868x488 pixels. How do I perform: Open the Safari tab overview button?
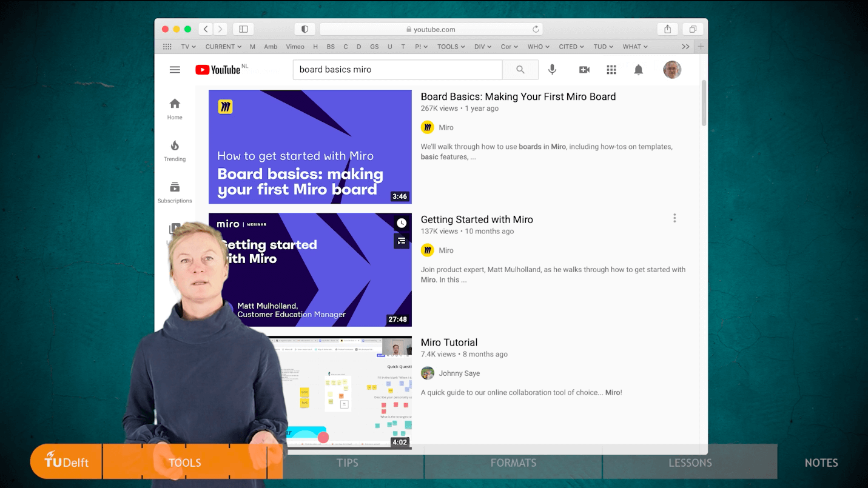(x=693, y=29)
